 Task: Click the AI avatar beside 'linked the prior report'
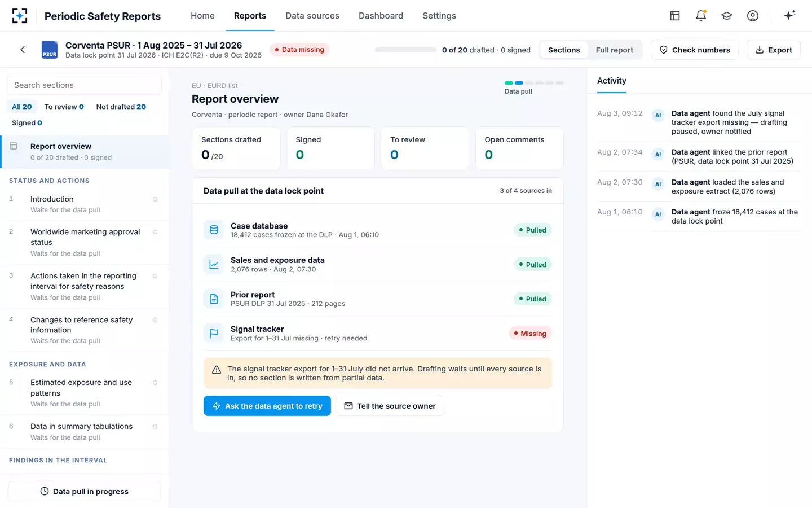pos(658,154)
